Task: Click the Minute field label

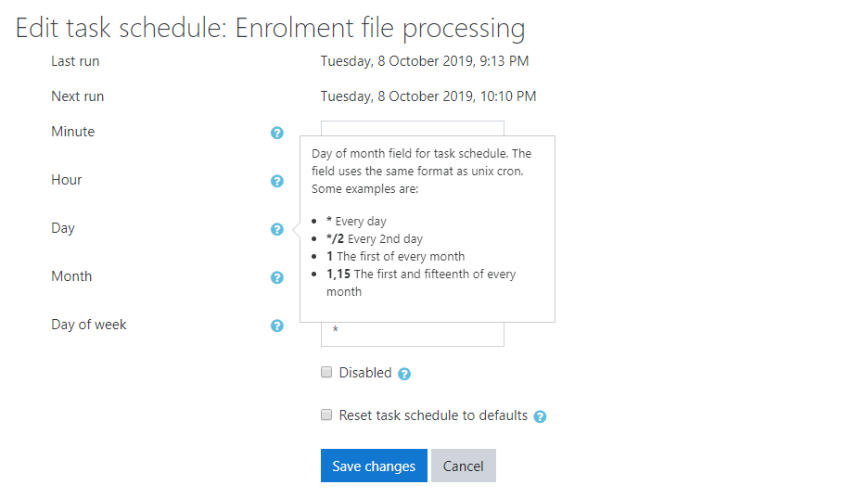Action: tap(73, 132)
